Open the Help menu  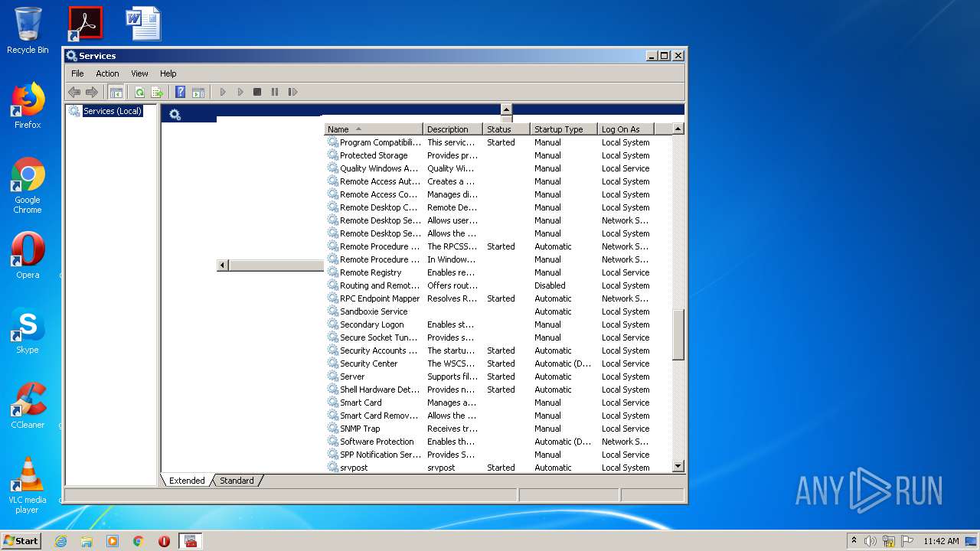(x=168, y=73)
